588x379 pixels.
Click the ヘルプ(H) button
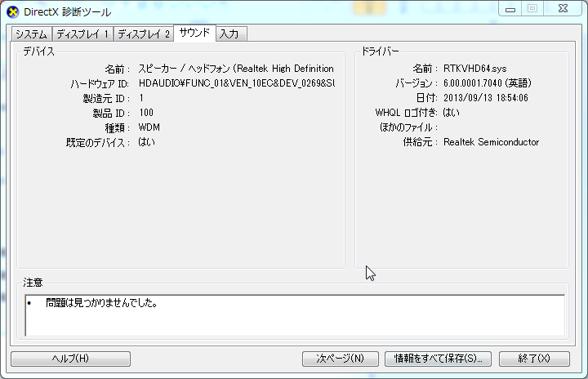click(x=70, y=359)
